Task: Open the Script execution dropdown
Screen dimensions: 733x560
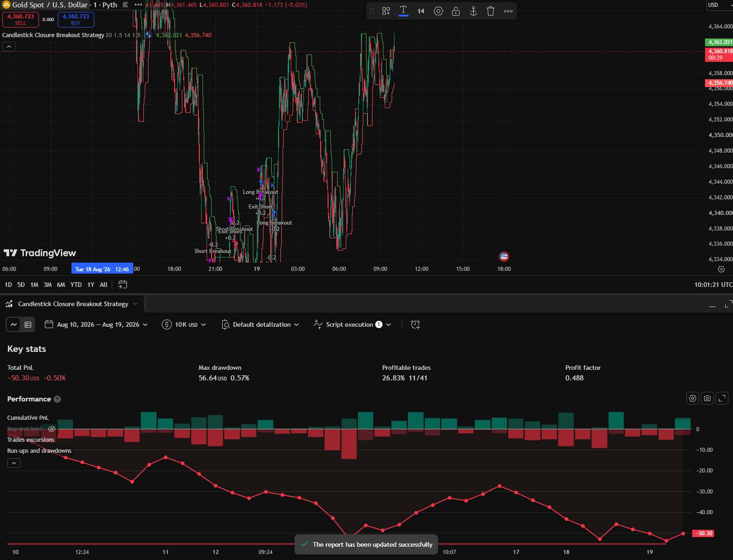Action: coord(353,324)
